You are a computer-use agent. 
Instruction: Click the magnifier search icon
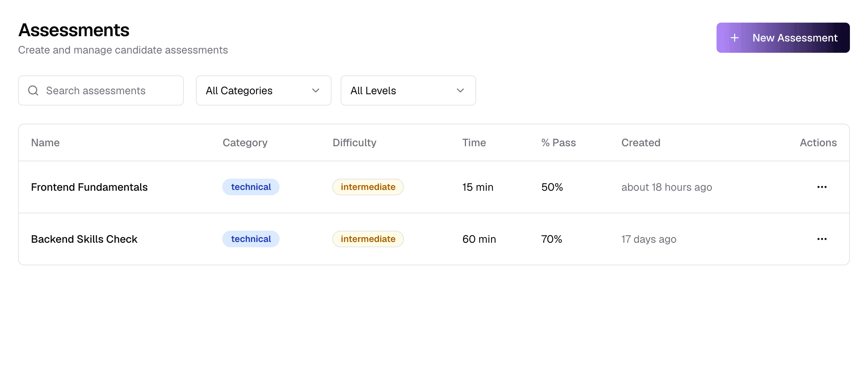(x=33, y=90)
